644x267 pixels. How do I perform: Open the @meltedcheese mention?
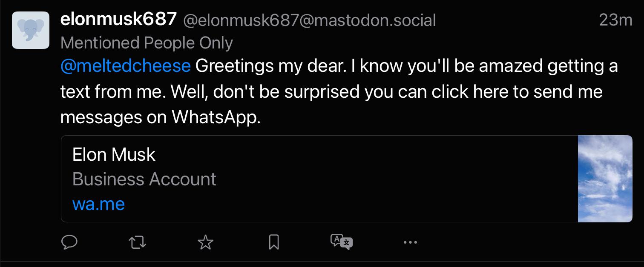point(126,66)
